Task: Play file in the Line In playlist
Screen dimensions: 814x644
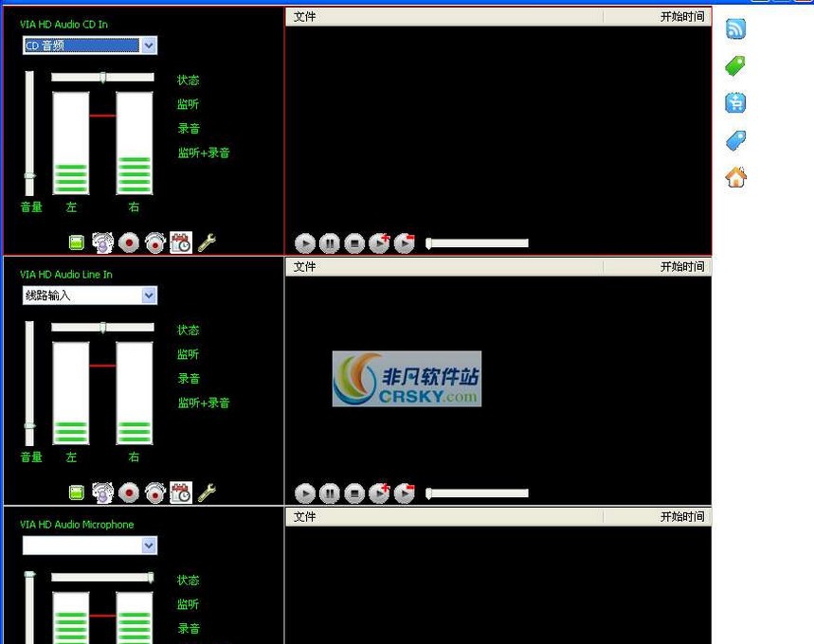Action: (x=305, y=493)
